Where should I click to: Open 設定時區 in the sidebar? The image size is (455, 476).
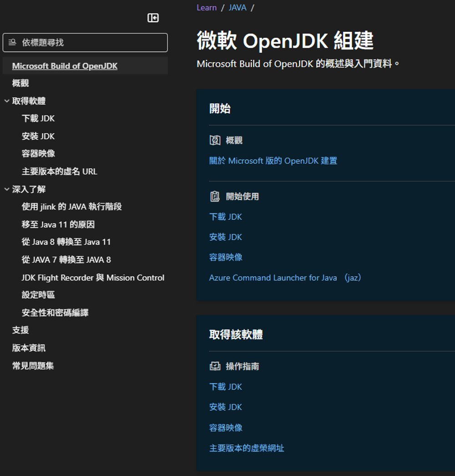[38, 295]
